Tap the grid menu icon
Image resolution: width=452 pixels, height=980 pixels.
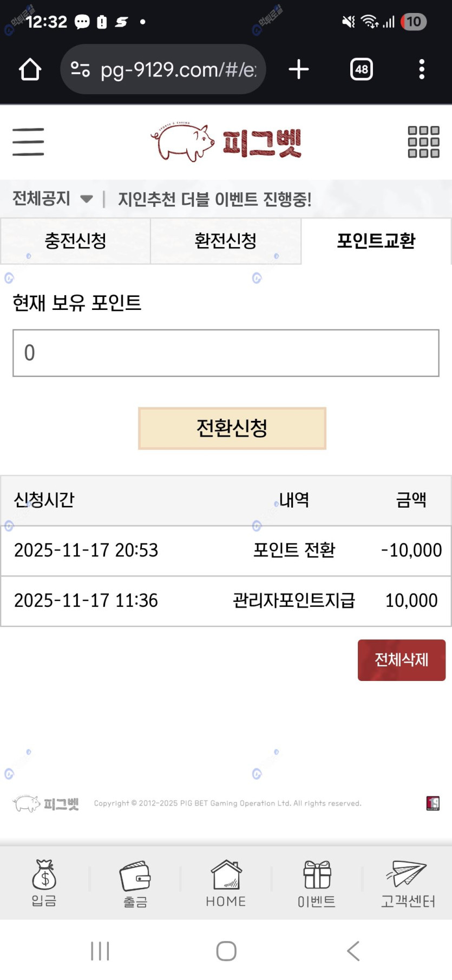423,142
